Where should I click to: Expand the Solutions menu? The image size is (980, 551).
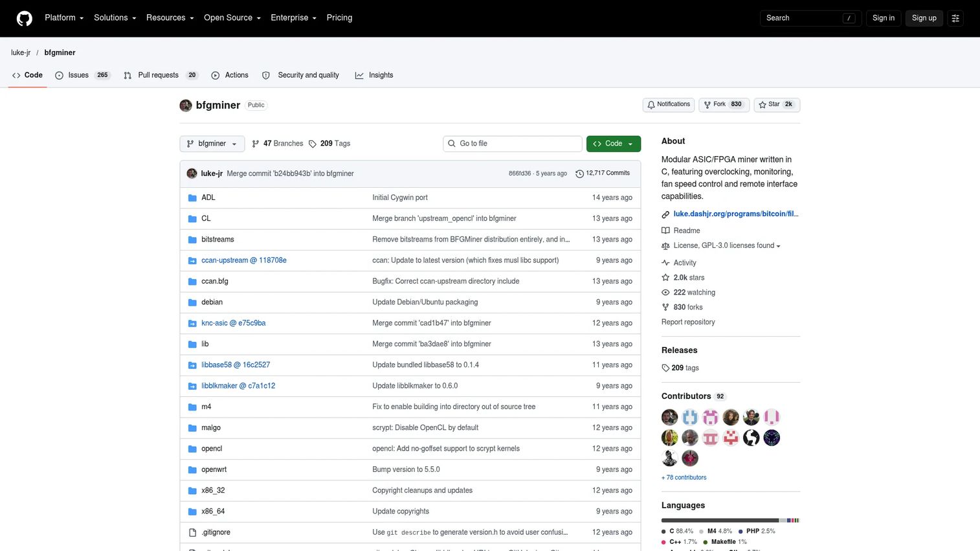coord(115,18)
